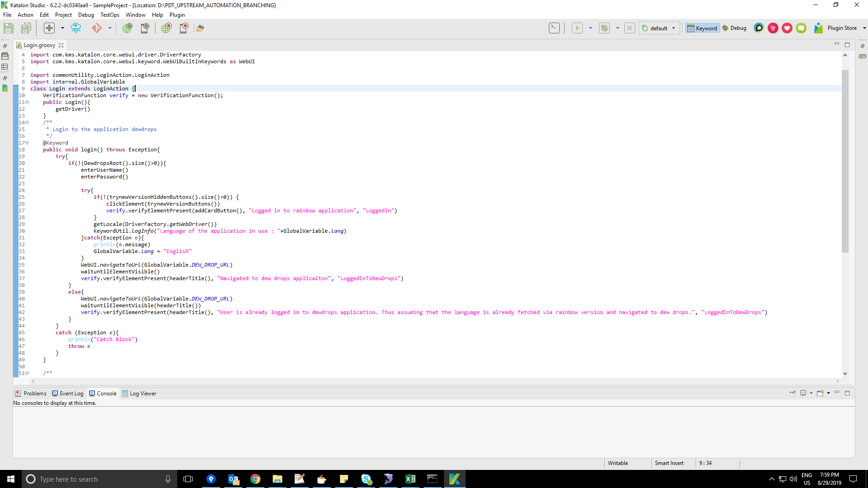
Task: Switch to Debug mode
Action: pyautogui.click(x=735, y=28)
